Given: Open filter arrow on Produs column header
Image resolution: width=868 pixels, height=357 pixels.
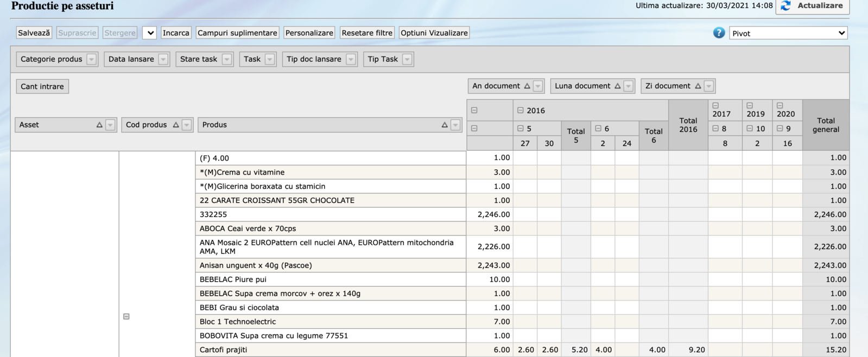Looking at the screenshot, I should [455, 125].
